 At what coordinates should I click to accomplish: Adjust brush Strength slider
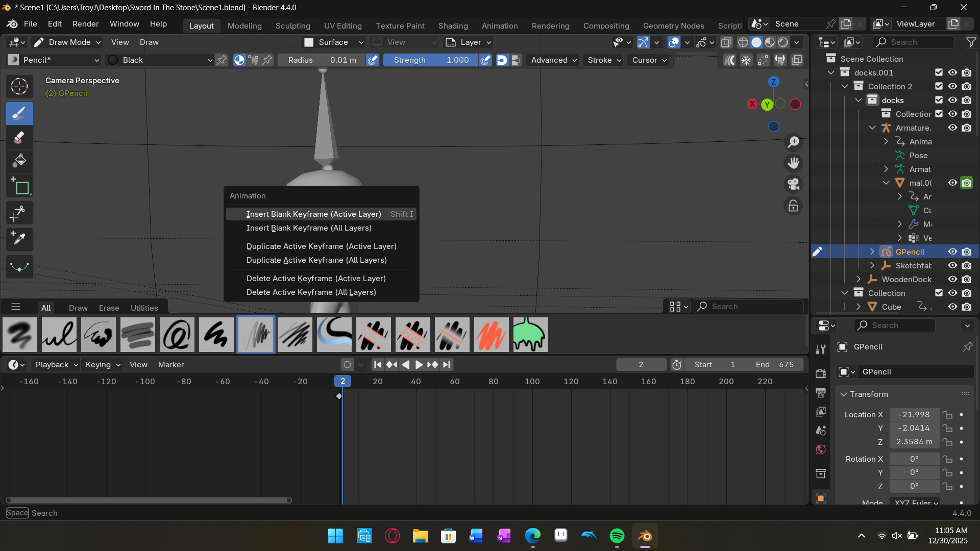tap(431, 60)
